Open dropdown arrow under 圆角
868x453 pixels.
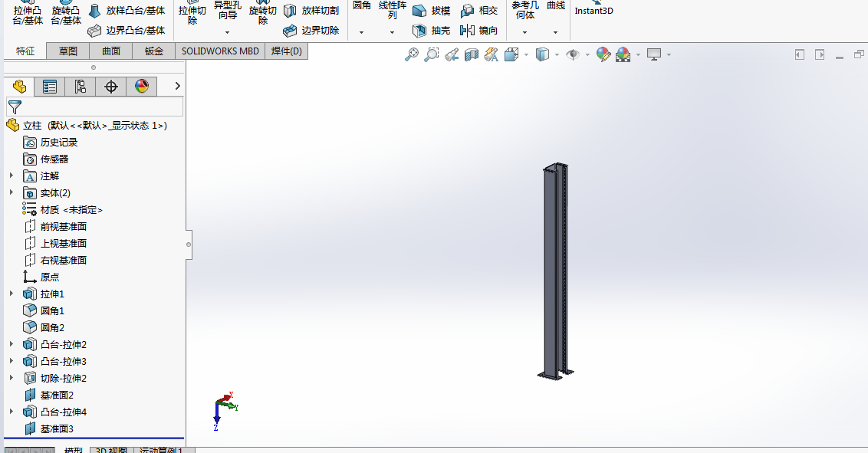(x=361, y=32)
